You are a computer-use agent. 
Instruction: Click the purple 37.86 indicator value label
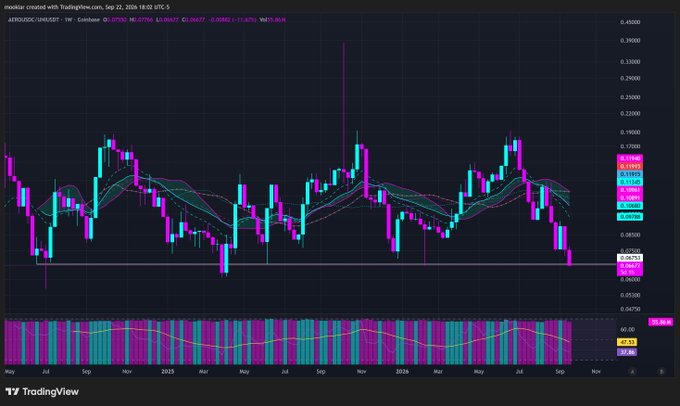(x=627, y=352)
